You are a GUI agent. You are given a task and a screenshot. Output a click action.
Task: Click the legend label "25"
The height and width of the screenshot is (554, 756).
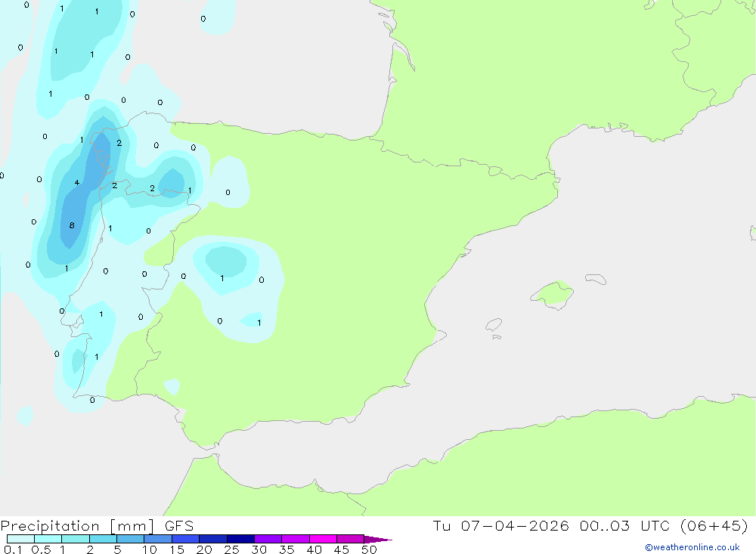[231, 549]
